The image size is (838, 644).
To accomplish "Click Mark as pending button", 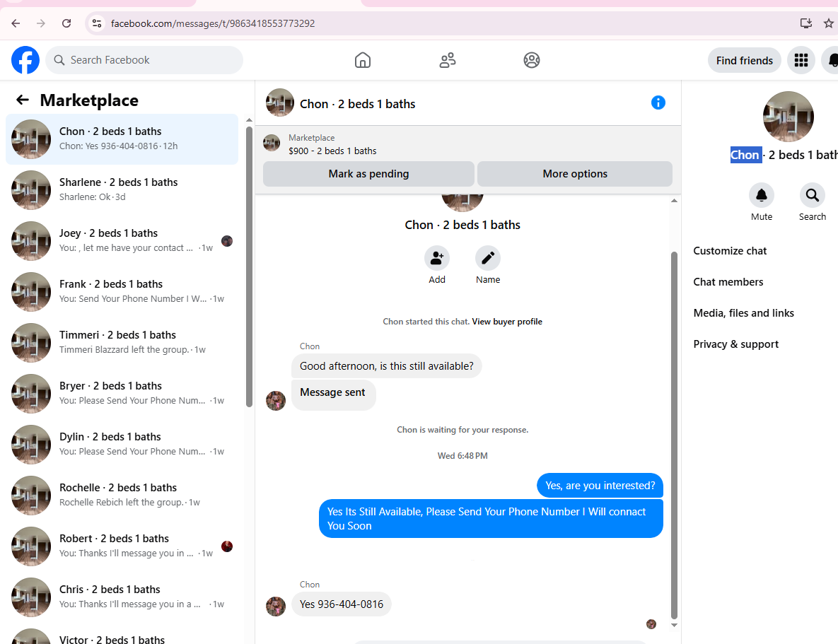I will point(368,174).
